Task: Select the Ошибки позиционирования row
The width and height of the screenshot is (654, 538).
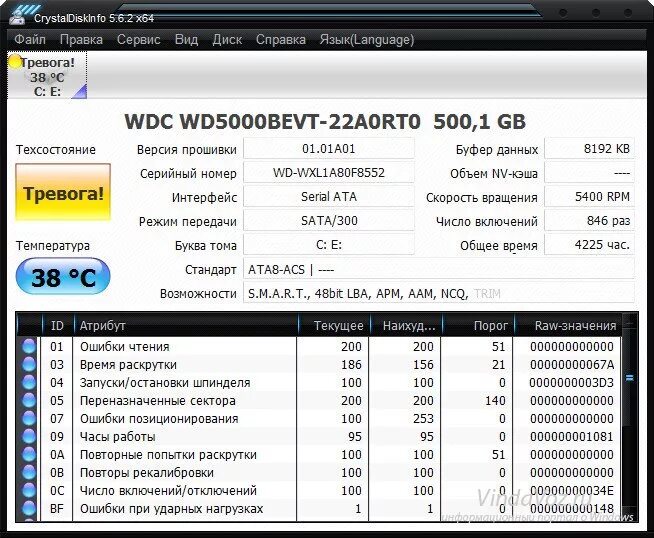Action: pyautogui.click(x=319, y=418)
